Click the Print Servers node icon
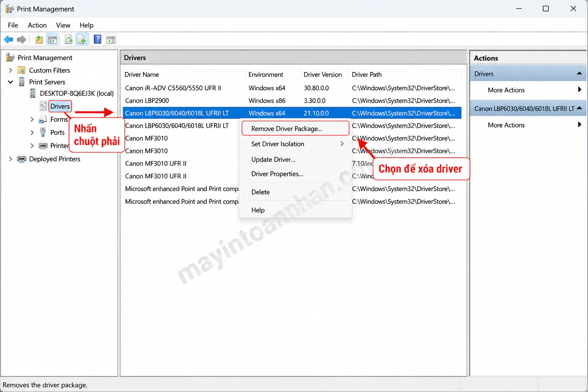The height and width of the screenshot is (392, 588). coord(22,82)
